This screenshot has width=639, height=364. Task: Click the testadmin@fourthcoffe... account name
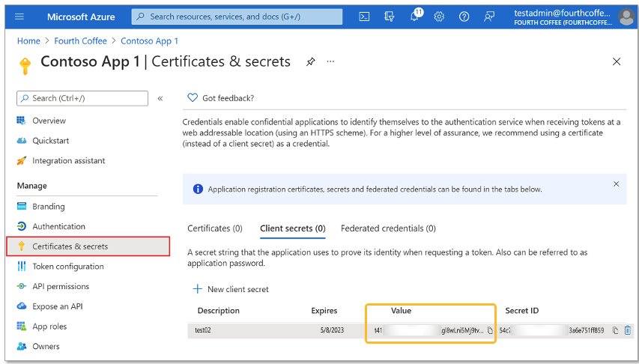point(562,13)
